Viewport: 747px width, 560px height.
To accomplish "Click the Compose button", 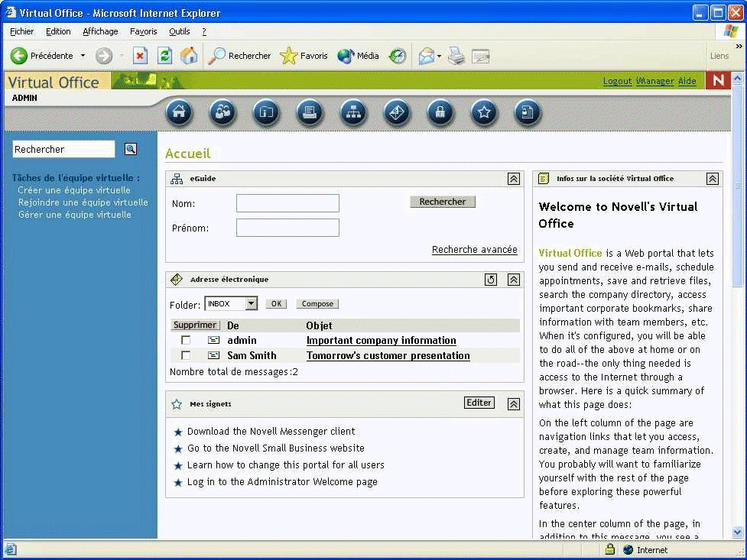I will coord(317,304).
